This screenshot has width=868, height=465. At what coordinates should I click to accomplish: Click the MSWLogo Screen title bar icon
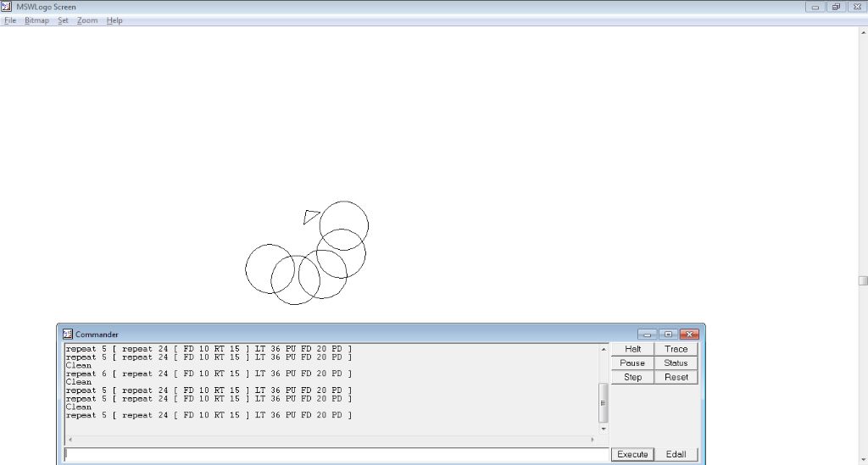7,7
